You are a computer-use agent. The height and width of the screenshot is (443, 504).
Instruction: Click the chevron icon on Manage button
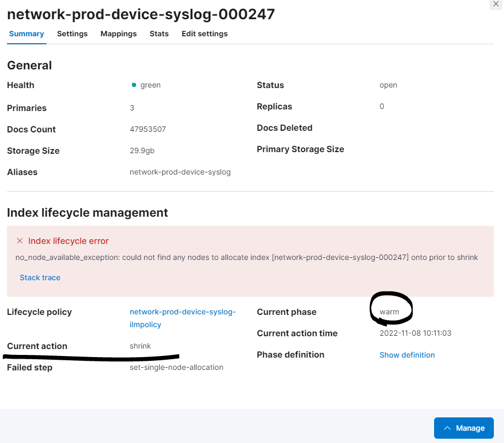point(447,428)
